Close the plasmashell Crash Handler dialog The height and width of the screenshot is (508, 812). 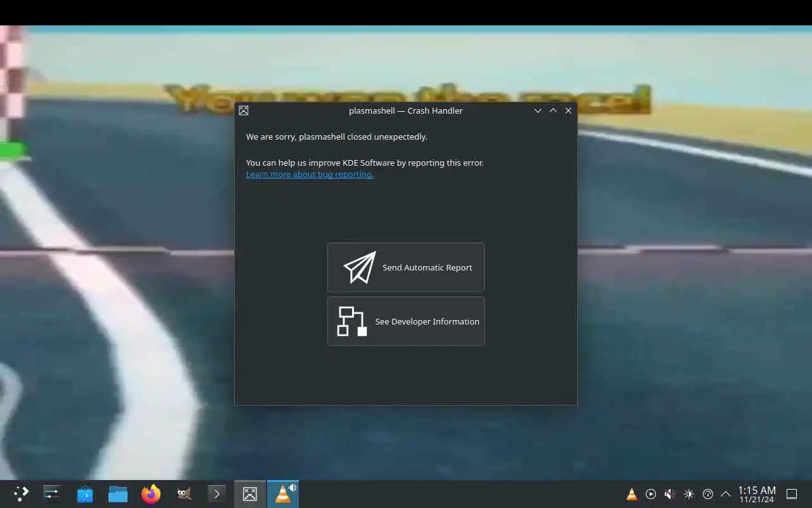[x=568, y=110]
